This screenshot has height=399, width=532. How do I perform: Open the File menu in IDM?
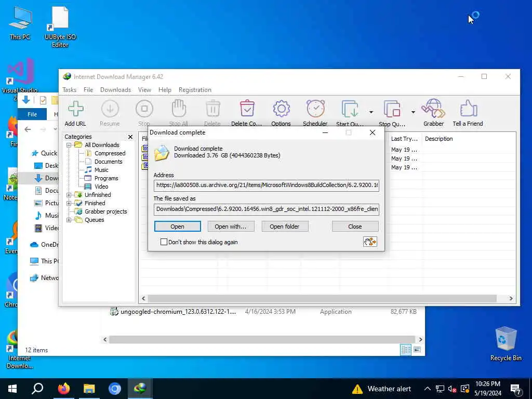tap(88, 89)
